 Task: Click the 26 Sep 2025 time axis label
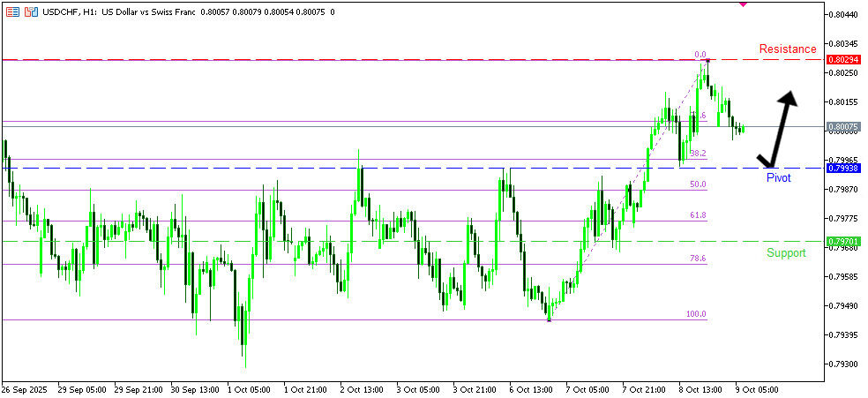25,388
